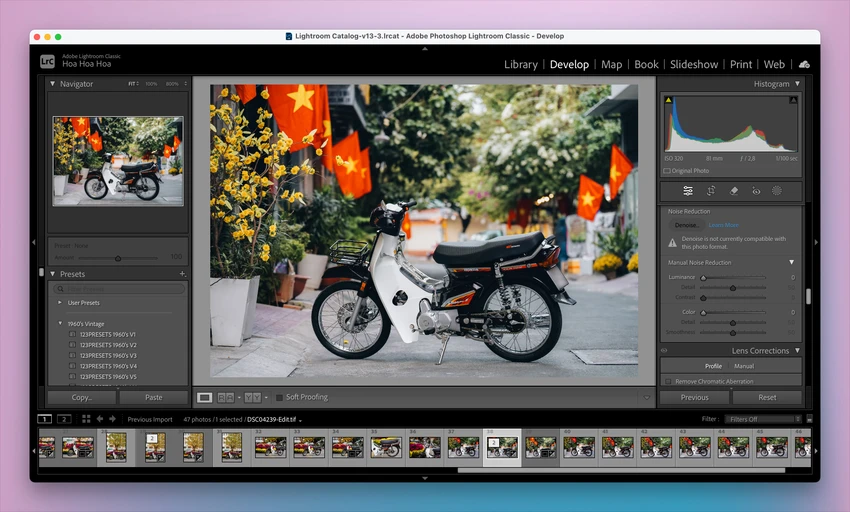Toggle shadow clipping indicator in histogram
850x512 pixels.
tap(668, 100)
